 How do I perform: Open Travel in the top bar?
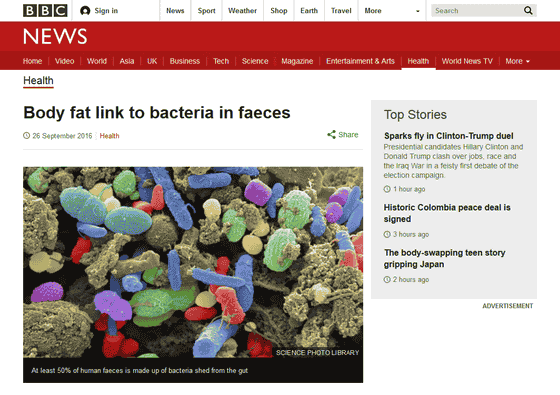point(341,11)
